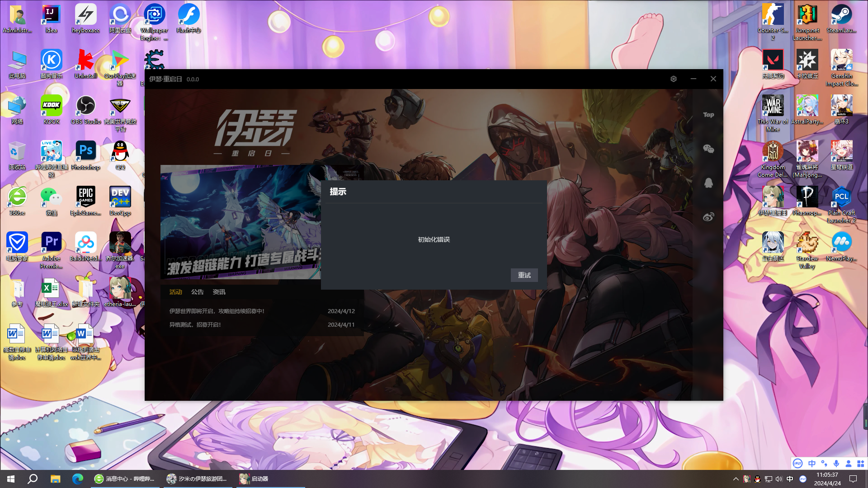Open the Photoshop desktop icon
868x488 pixels.
pyautogui.click(x=85, y=155)
